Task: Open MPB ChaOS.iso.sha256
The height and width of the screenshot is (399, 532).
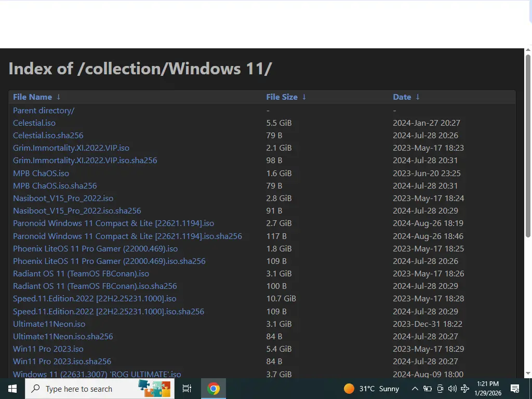Action: pos(55,186)
